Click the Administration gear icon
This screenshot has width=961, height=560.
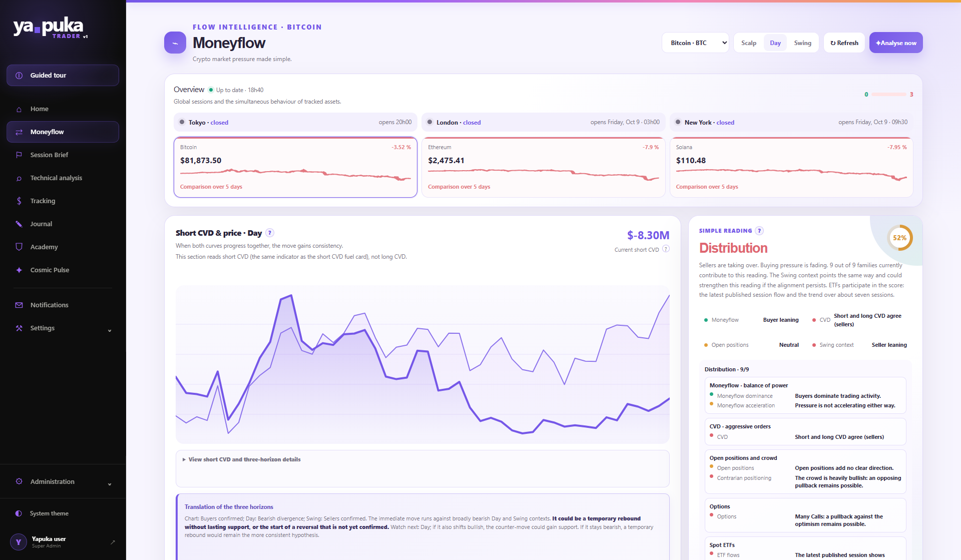click(x=19, y=481)
